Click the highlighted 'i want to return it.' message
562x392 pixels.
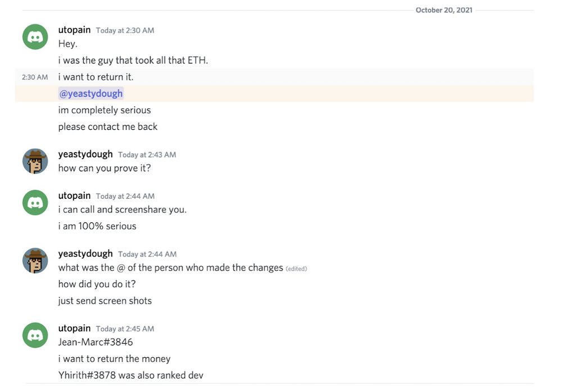click(96, 77)
